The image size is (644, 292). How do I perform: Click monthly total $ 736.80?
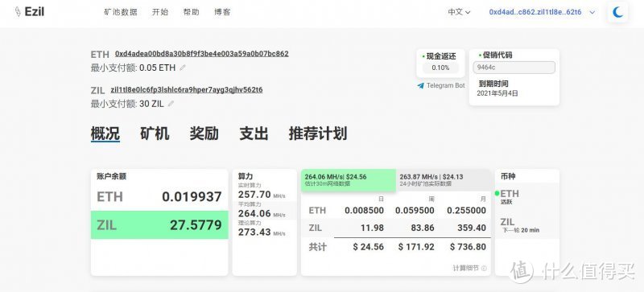pos(468,247)
